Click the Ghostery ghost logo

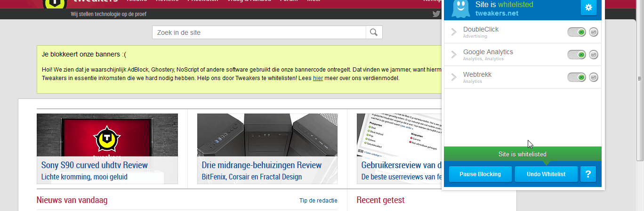coord(461,8)
